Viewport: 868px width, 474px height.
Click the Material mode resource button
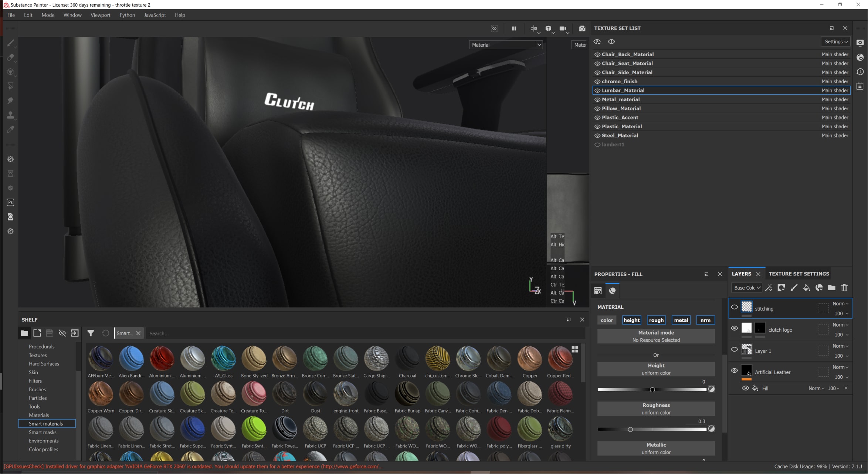click(x=656, y=336)
